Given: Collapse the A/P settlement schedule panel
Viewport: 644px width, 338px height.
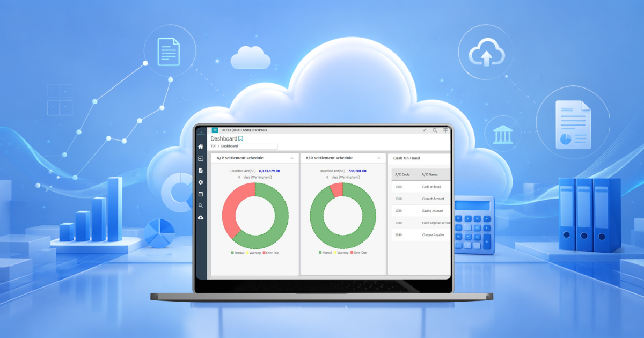Looking at the screenshot, I should [x=292, y=158].
